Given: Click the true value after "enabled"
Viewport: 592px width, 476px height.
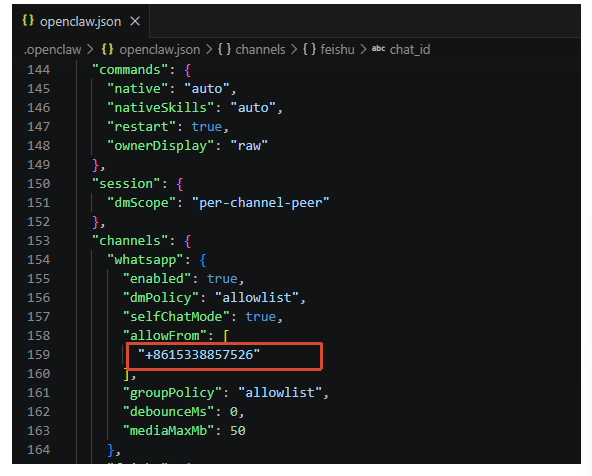Looking at the screenshot, I should click(222, 279).
